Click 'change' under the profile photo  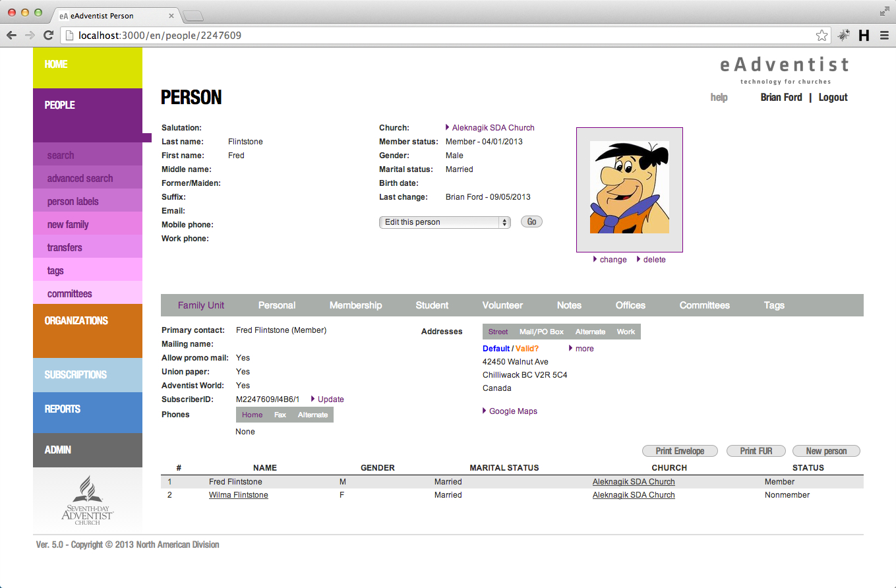pos(613,260)
